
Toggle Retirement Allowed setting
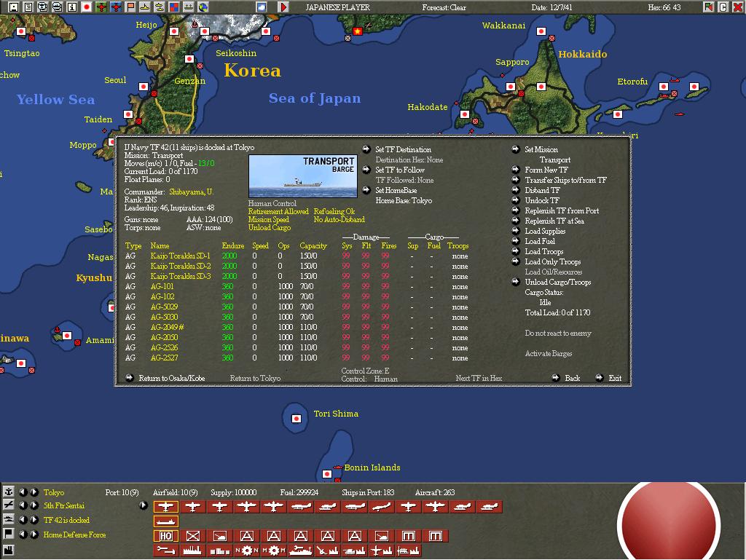(278, 211)
